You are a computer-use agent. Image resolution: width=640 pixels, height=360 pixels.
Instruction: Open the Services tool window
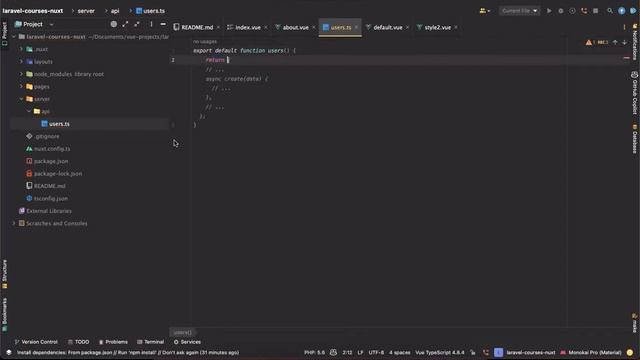(187, 342)
